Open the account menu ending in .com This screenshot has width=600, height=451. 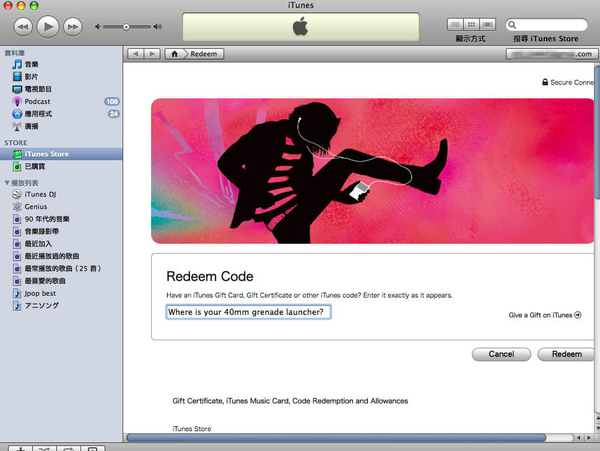[x=551, y=54]
